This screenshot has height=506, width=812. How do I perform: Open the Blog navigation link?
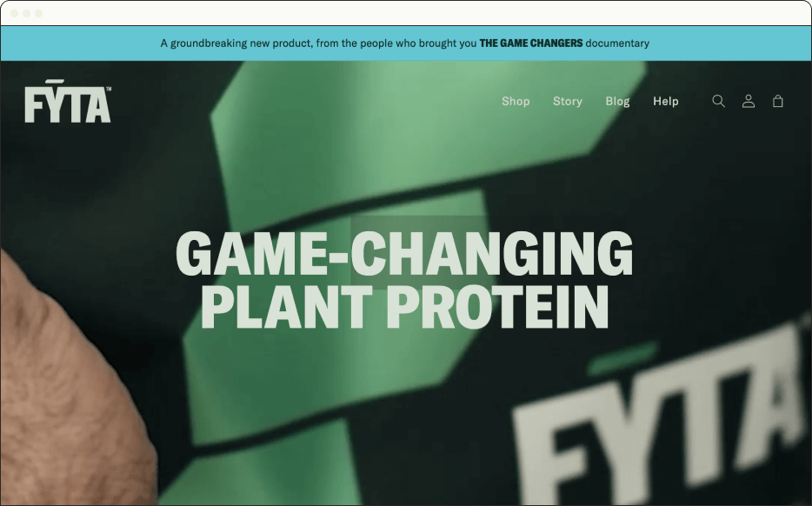coord(618,101)
